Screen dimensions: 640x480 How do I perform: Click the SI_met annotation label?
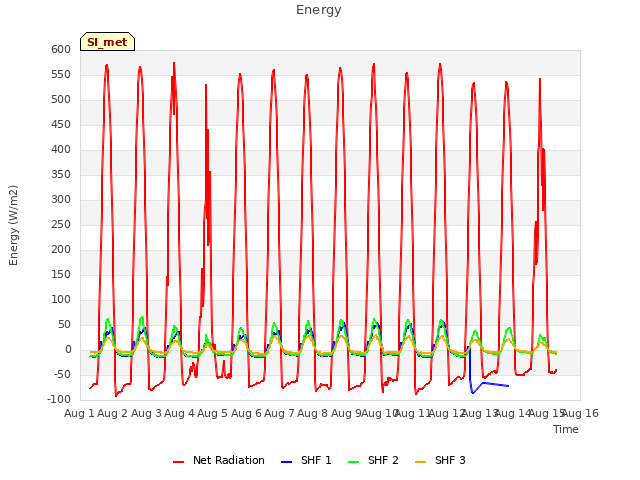tap(107, 42)
